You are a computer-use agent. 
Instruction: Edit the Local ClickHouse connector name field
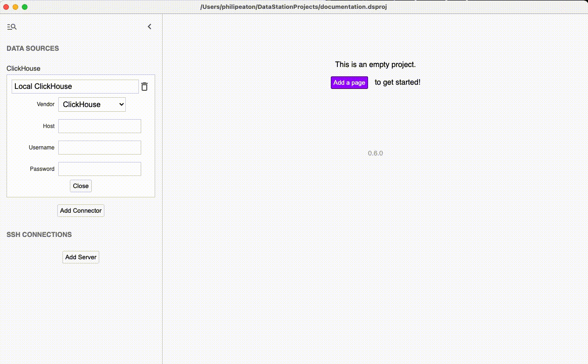tap(75, 87)
